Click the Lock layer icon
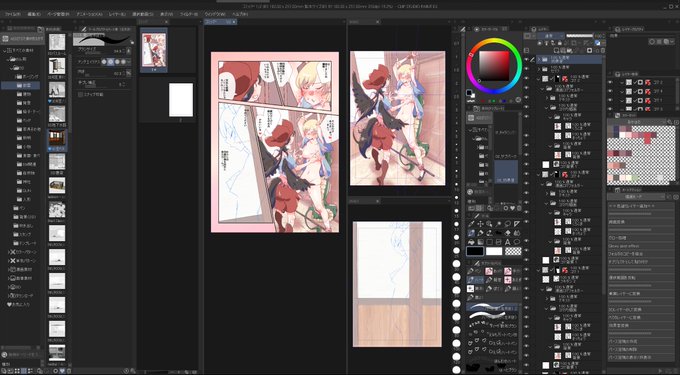 pos(559,43)
